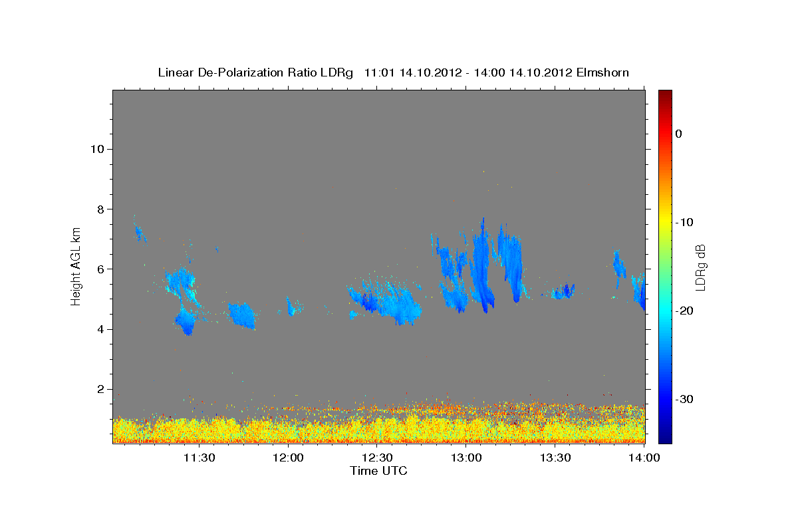Click the colorbar value -30
The width and height of the screenshot is (798, 532).
coord(685,399)
